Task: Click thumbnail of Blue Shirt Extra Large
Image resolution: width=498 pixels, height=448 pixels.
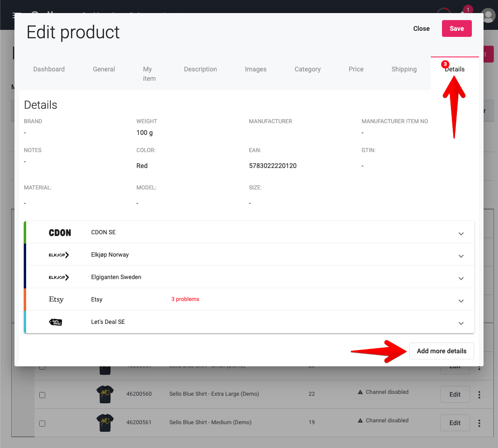Action: 105,394
